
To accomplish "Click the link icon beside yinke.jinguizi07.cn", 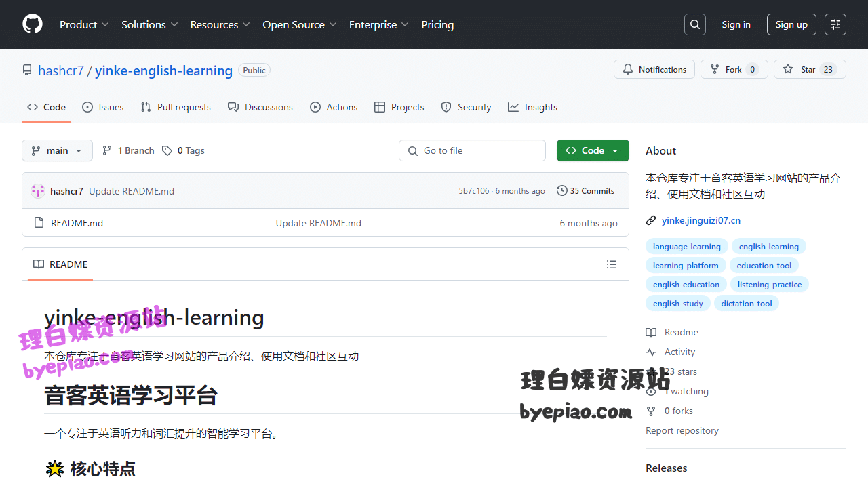I will tap(651, 220).
